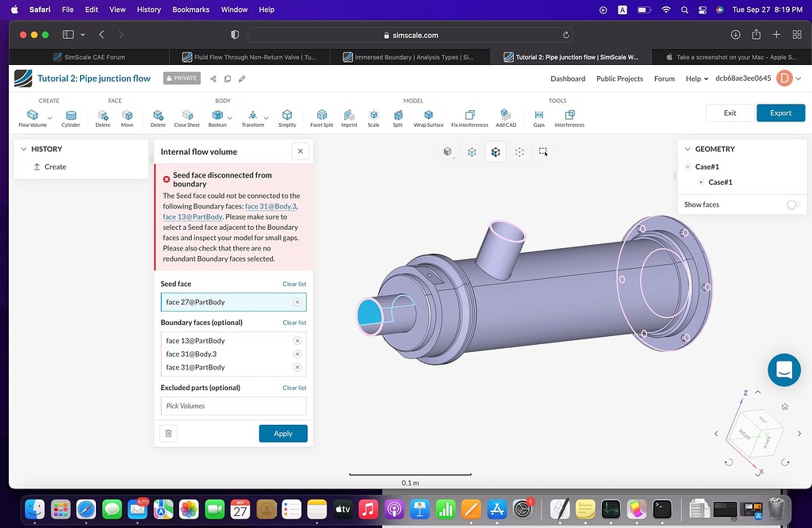Activate the Wrap Surface tool

coord(427,114)
